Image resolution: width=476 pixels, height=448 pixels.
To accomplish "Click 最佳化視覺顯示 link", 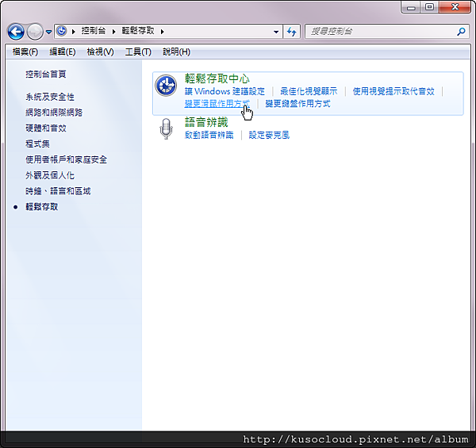I will click(309, 91).
